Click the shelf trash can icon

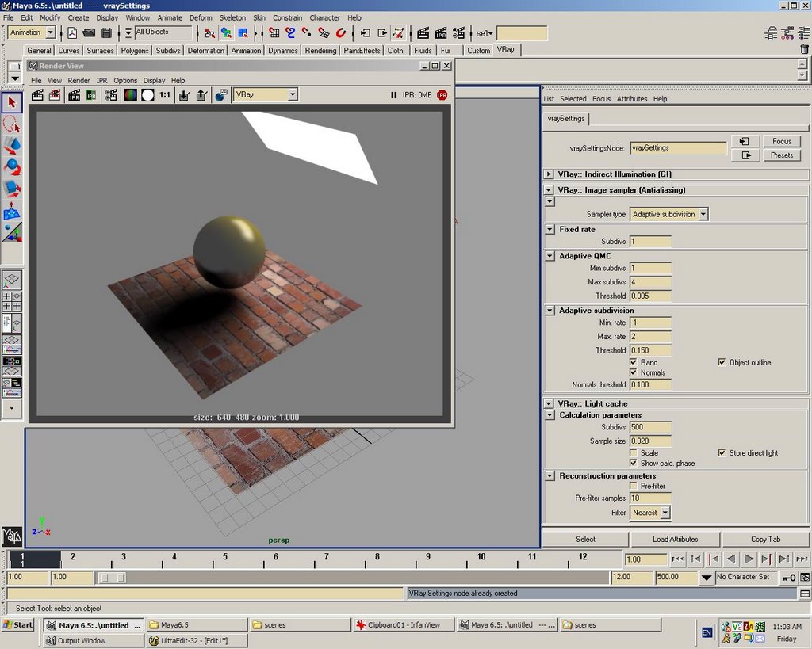coord(804,49)
